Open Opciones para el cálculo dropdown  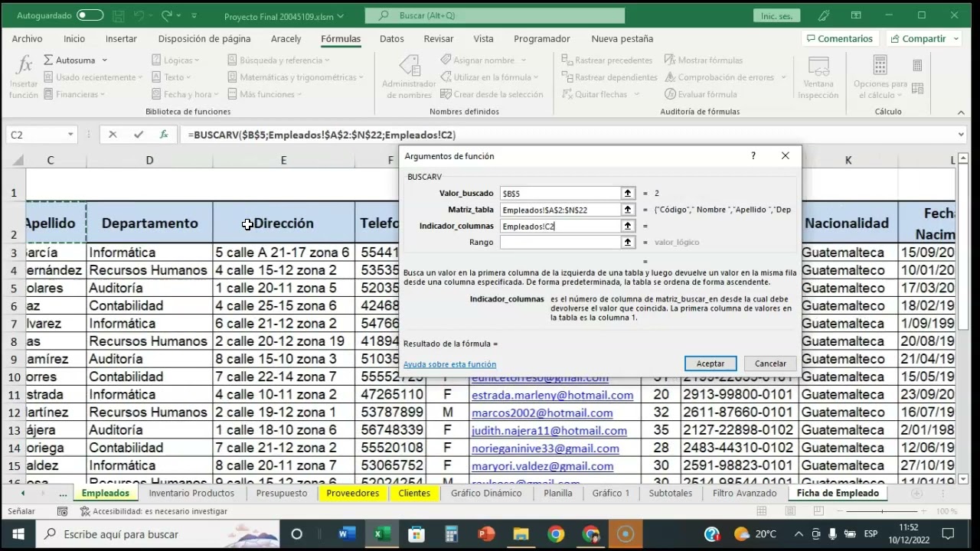[x=880, y=84]
